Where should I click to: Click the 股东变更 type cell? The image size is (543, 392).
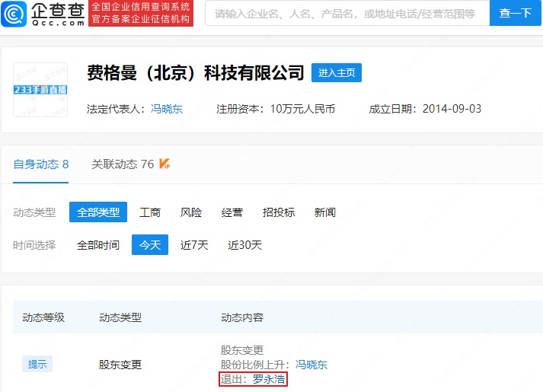tap(120, 365)
